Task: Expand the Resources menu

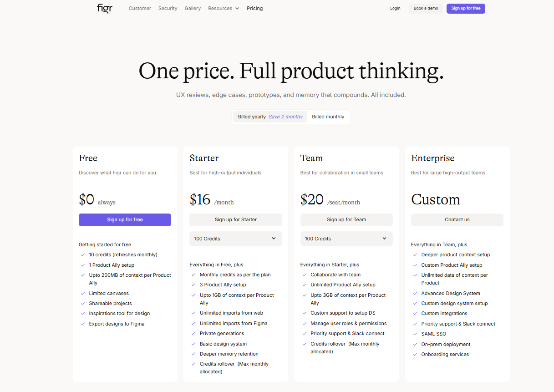Action: [x=223, y=8]
